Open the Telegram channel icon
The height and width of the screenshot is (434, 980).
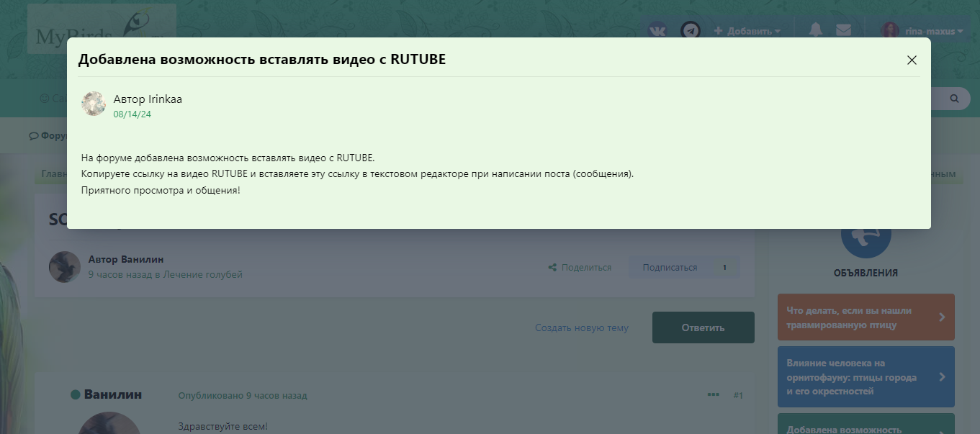point(691,30)
